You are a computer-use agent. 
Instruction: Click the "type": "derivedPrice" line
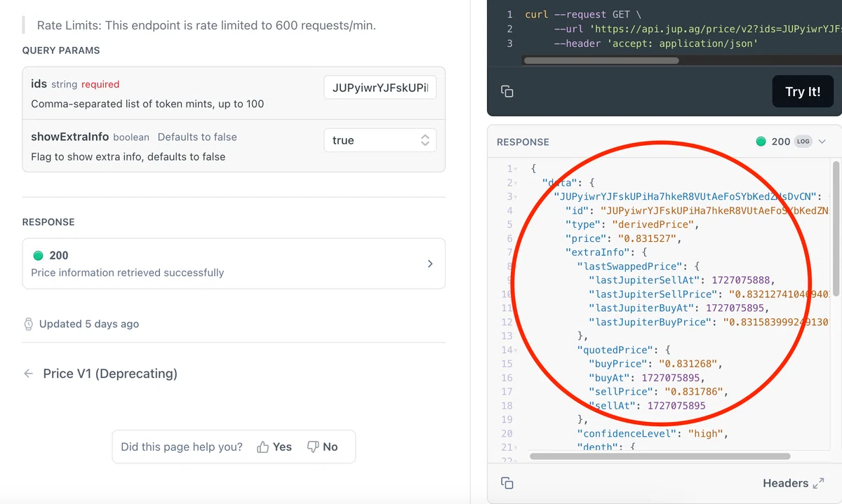632,224
